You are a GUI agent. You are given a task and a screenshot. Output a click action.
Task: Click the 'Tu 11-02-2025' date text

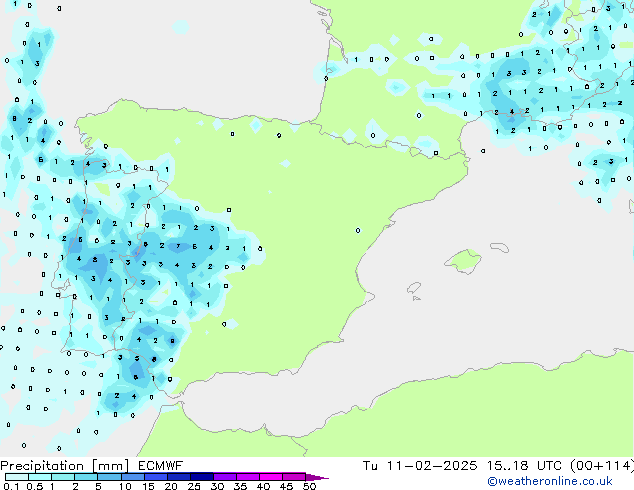pos(420,466)
